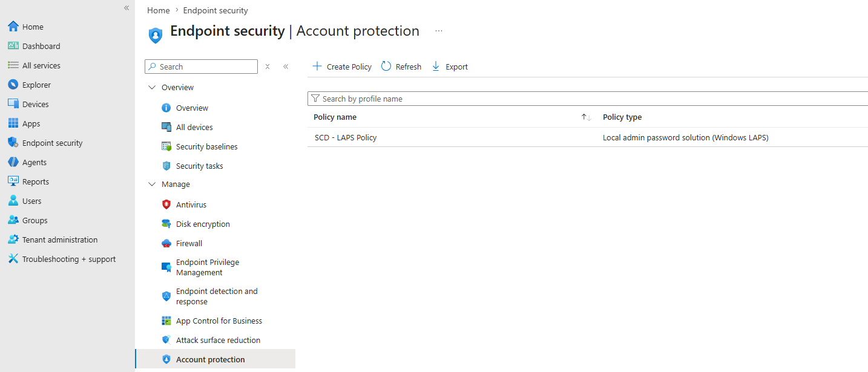
Task: Click the Endpoint Privilege Management icon
Action: pyautogui.click(x=166, y=267)
